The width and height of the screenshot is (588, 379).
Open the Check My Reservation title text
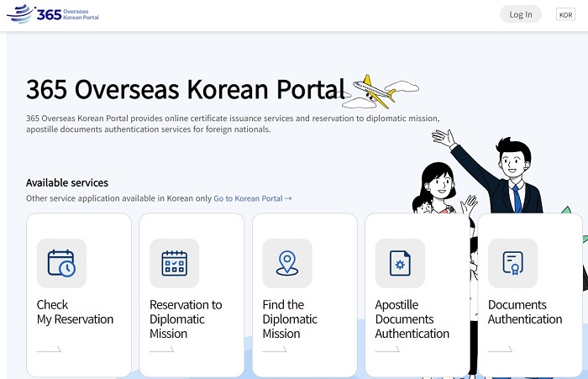[75, 312]
